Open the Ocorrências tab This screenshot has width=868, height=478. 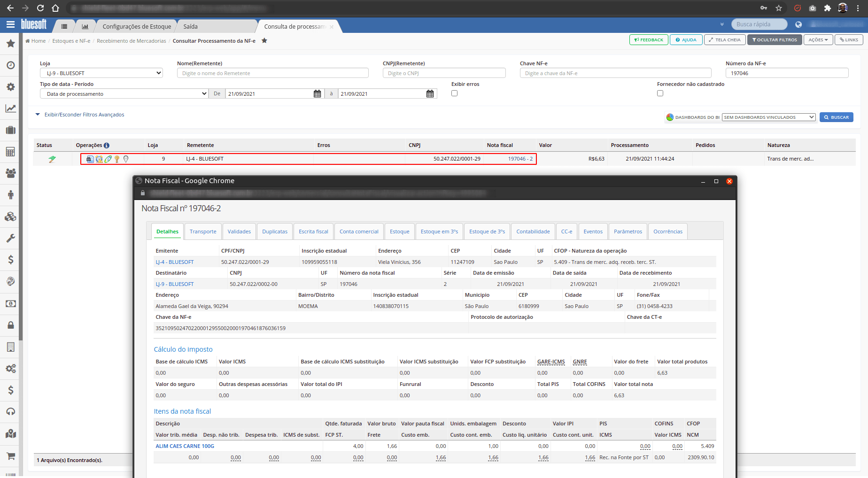click(x=668, y=231)
